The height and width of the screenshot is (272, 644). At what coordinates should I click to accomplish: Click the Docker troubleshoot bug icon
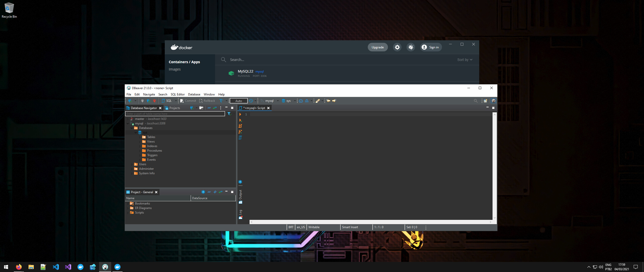(x=411, y=47)
